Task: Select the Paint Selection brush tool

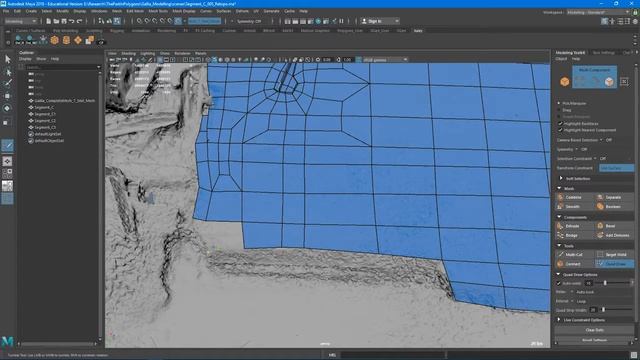Action: pos(8,83)
